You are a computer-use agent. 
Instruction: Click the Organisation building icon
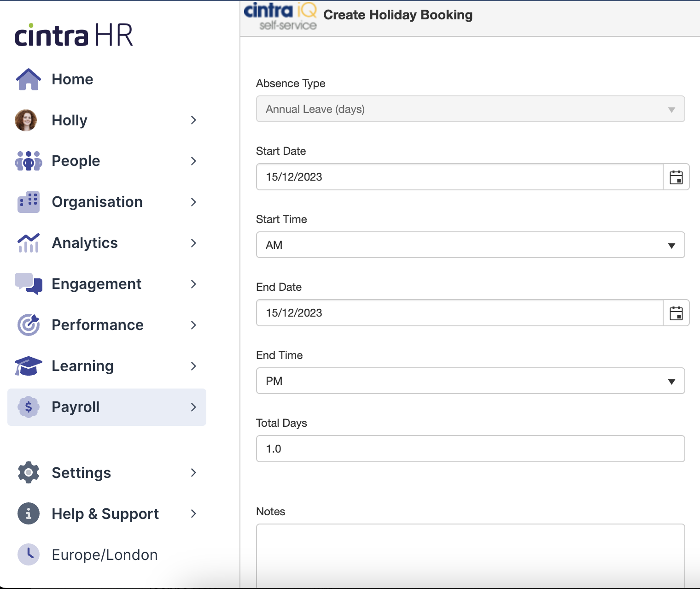tap(29, 202)
